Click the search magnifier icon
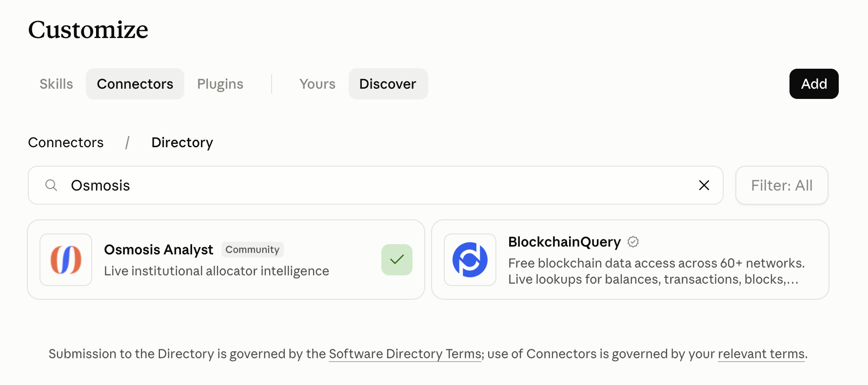 pyautogui.click(x=51, y=185)
